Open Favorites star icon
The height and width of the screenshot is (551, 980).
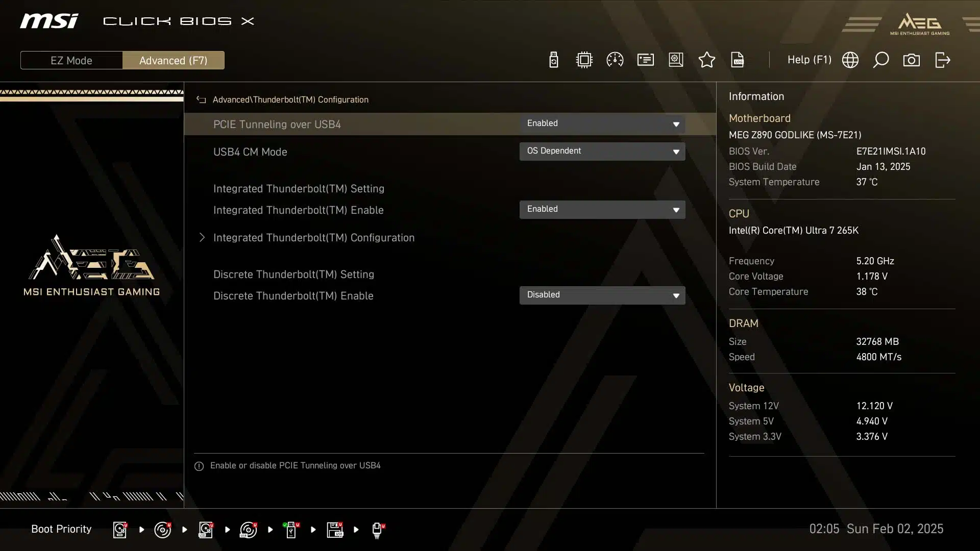706,60
